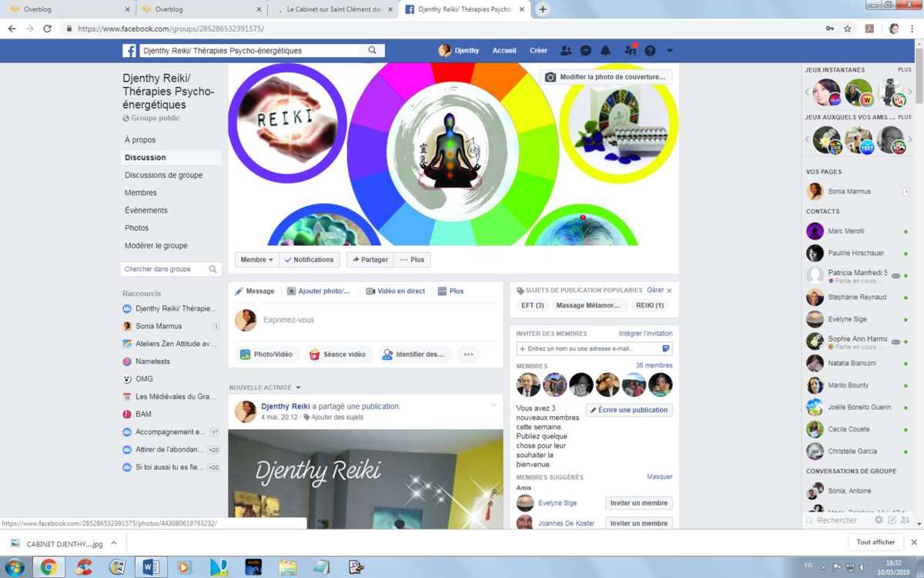Click the magnifier in Facebook search bar
924x578 pixels.
373,51
